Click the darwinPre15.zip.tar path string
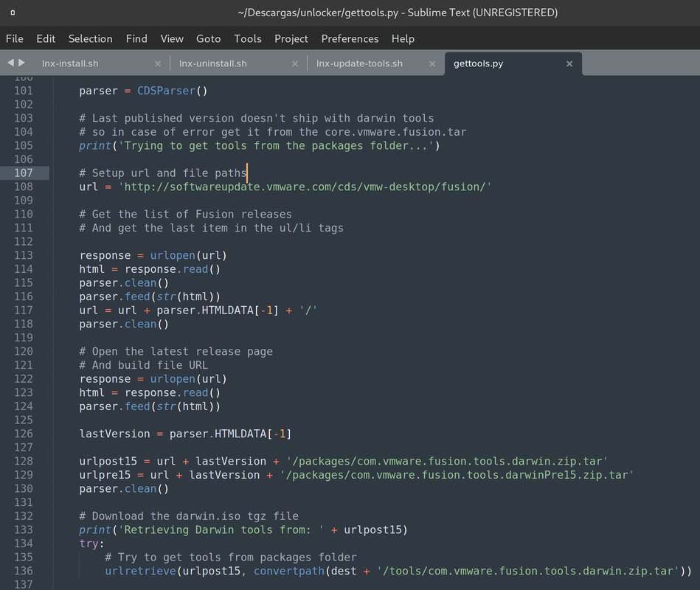700x590 pixels. 457,475
